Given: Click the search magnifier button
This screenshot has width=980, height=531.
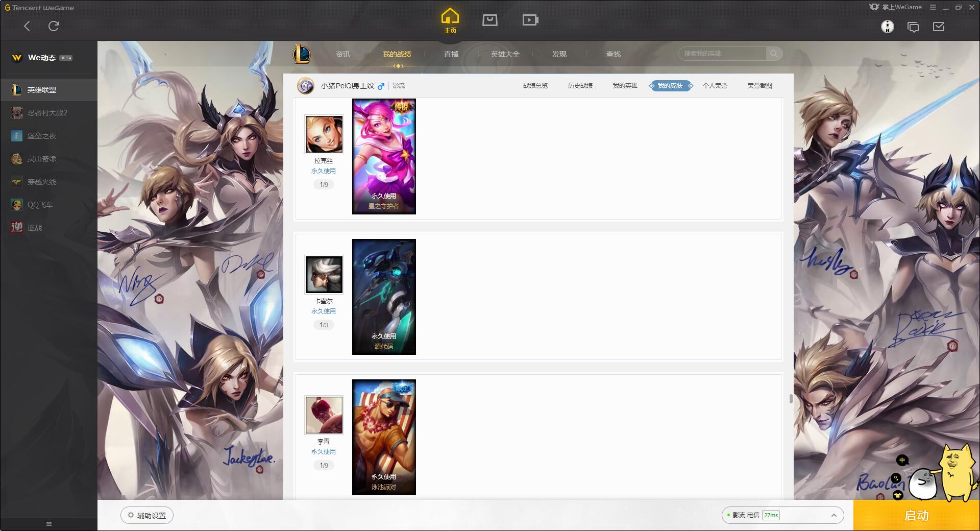Looking at the screenshot, I should pos(774,54).
